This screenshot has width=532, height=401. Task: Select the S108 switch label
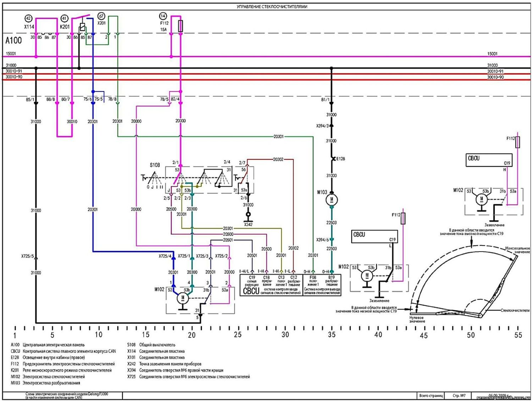tap(155, 165)
